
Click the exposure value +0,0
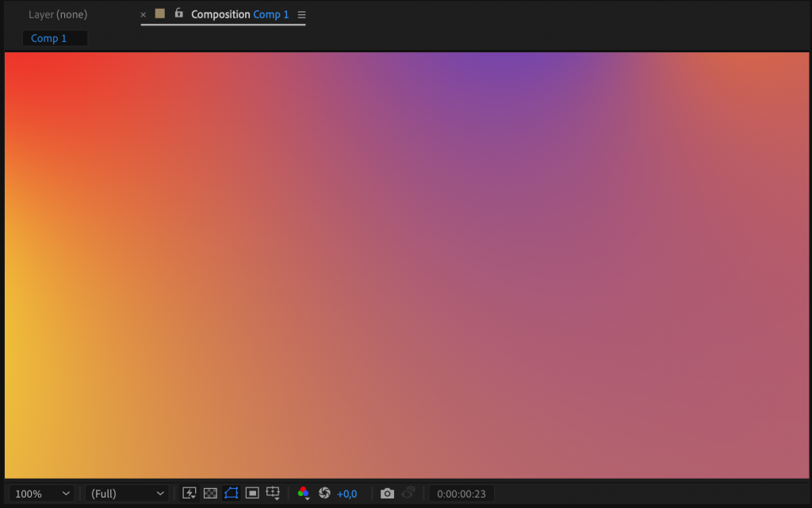coord(347,493)
